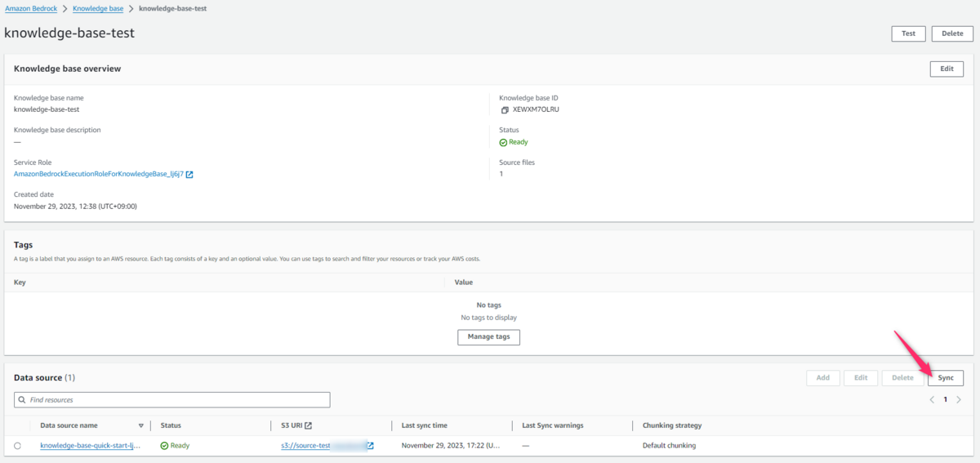Copy the Knowledge base ID icon
This screenshot has height=463, width=980.
coord(505,109)
